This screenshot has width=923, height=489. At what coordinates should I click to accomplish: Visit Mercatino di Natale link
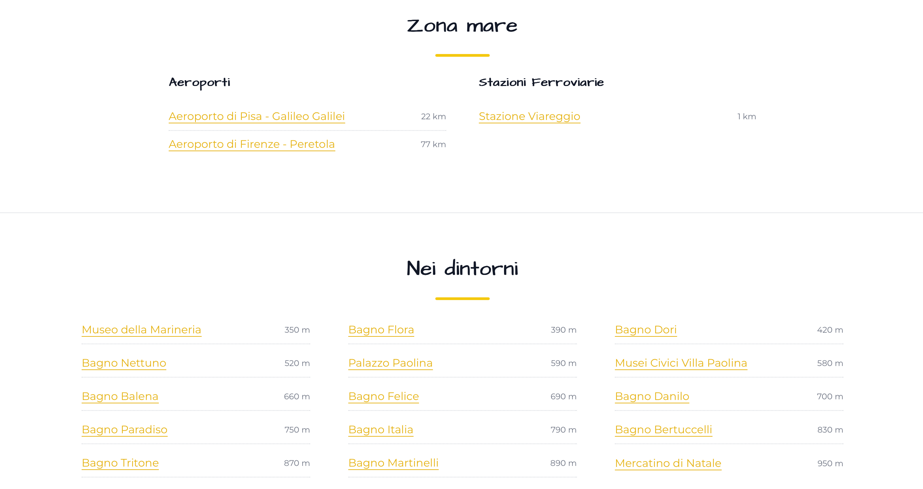coord(667,463)
